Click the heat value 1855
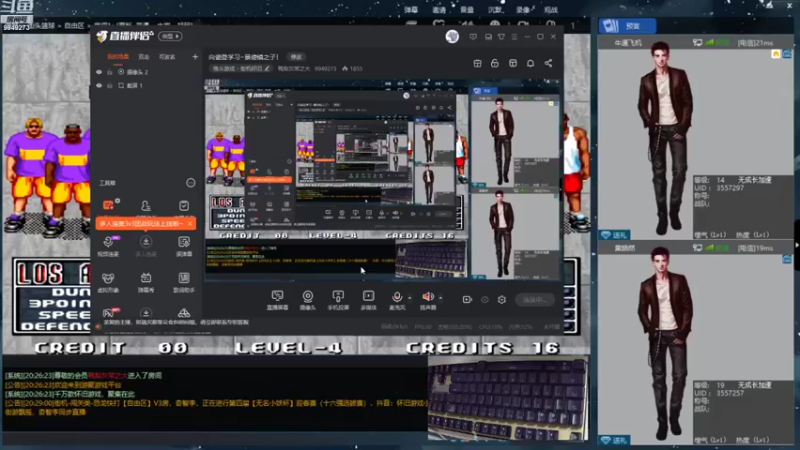Viewport: 800px width, 450px height. coord(352,68)
